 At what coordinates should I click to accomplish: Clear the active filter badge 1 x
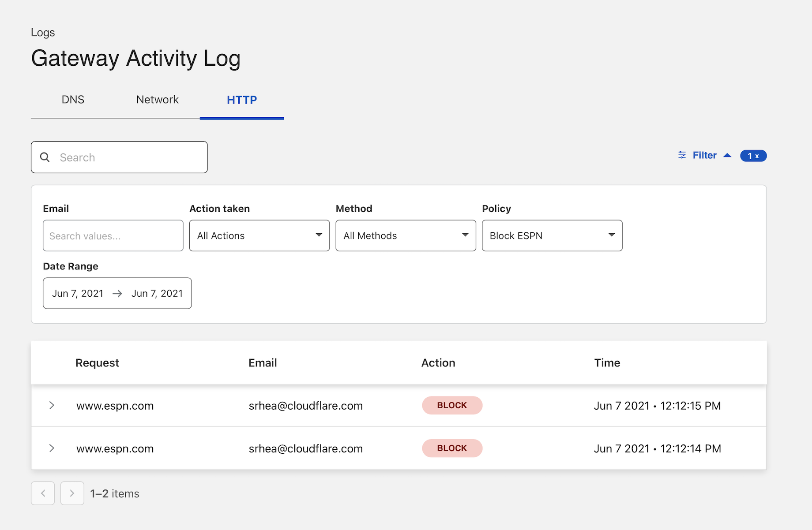tap(753, 156)
